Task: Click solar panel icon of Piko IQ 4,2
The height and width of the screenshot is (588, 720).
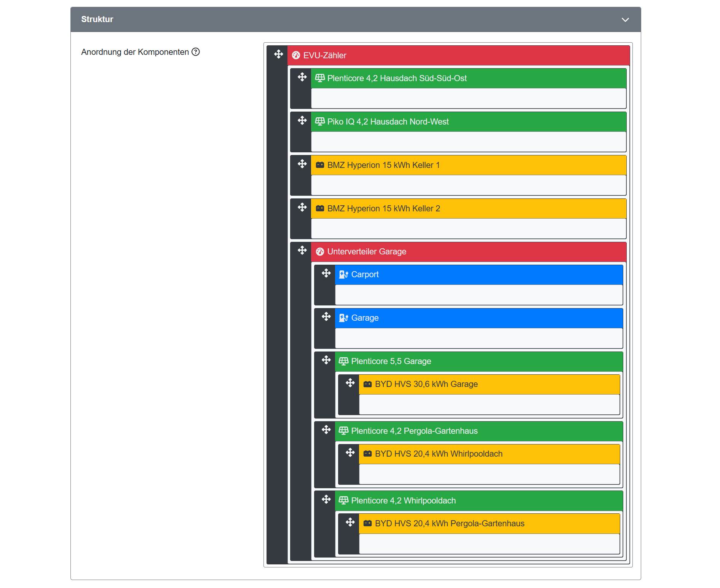Action: [x=320, y=121]
